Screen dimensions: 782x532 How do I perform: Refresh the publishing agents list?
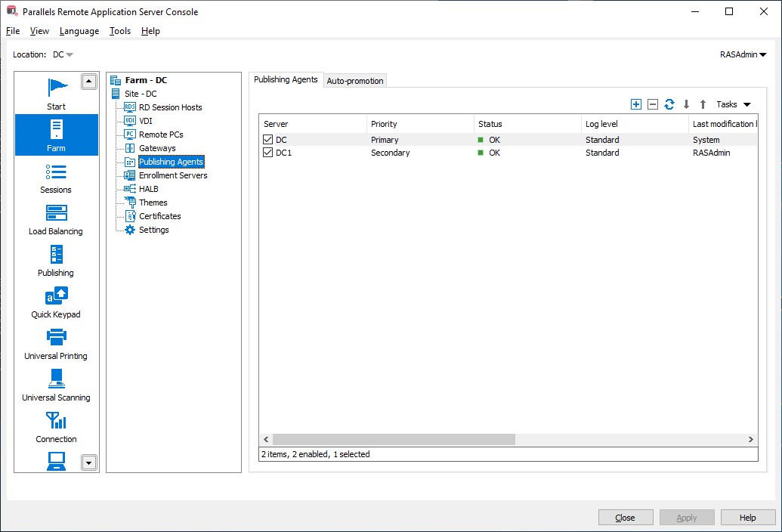click(x=669, y=104)
